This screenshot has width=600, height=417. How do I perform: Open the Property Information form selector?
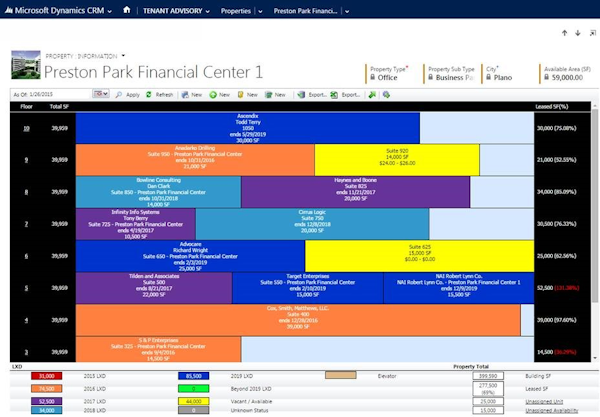click(x=125, y=56)
